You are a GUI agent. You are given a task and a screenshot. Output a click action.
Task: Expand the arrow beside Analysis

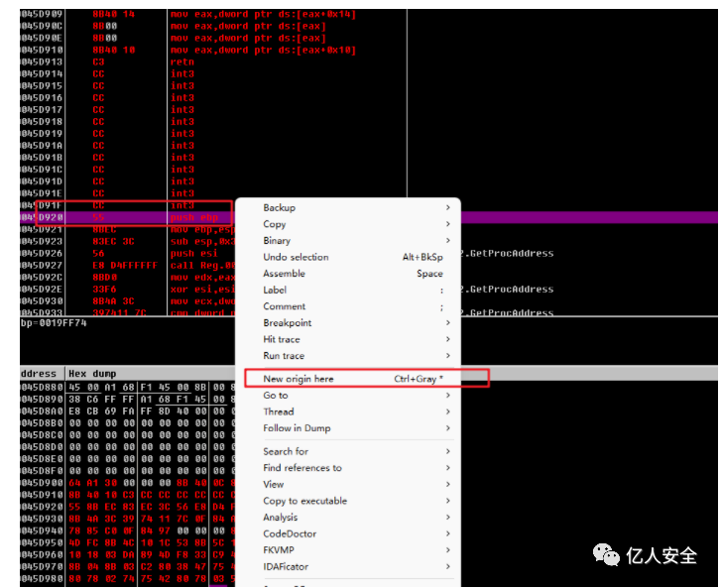[448, 518]
